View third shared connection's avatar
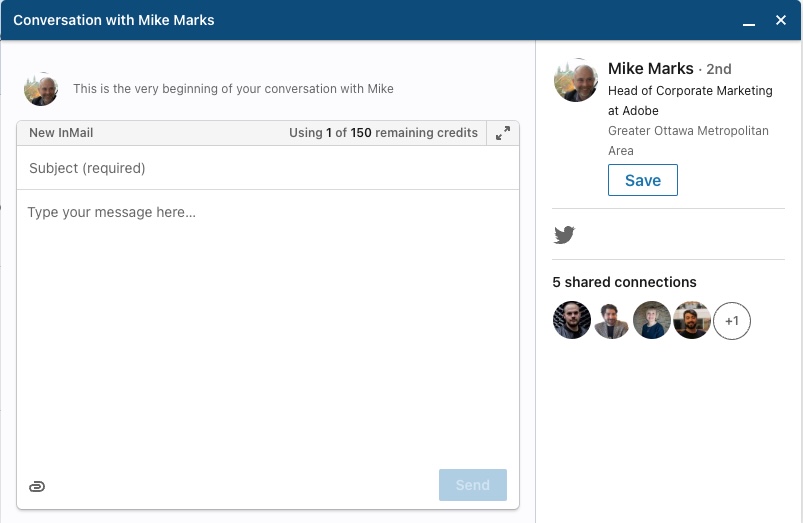The width and height of the screenshot is (803, 523). point(652,320)
